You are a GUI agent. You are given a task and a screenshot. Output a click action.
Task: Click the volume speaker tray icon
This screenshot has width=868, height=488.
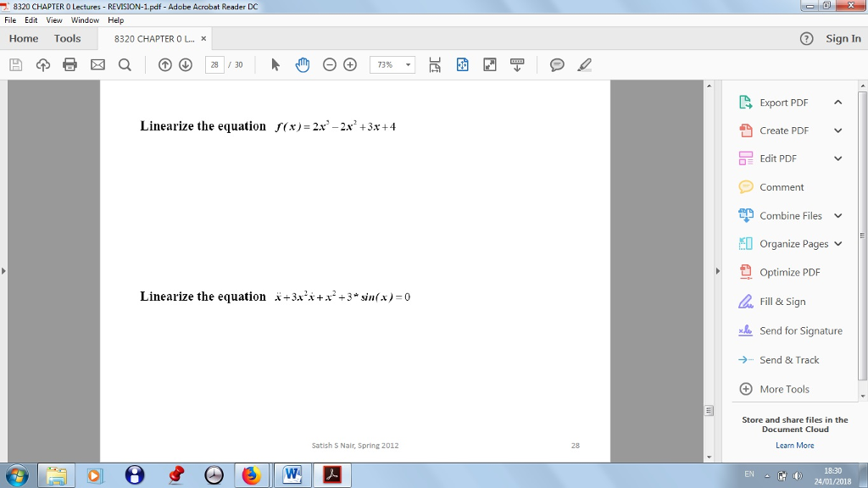click(x=798, y=476)
